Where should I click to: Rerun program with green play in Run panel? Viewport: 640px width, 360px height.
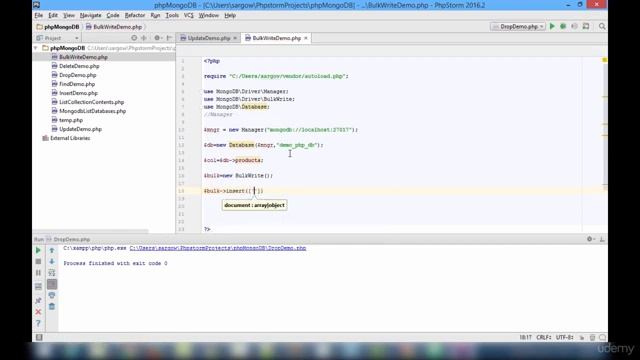(38, 250)
